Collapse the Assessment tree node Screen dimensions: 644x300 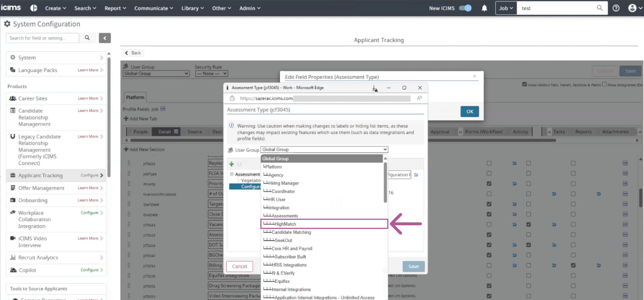pyautogui.click(x=231, y=174)
